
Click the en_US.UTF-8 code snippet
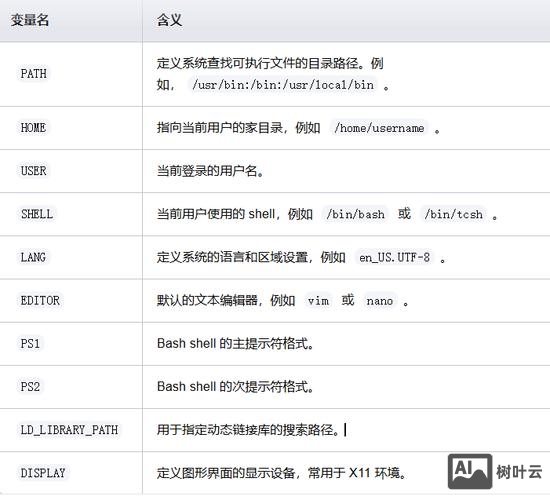click(x=394, y=258)
